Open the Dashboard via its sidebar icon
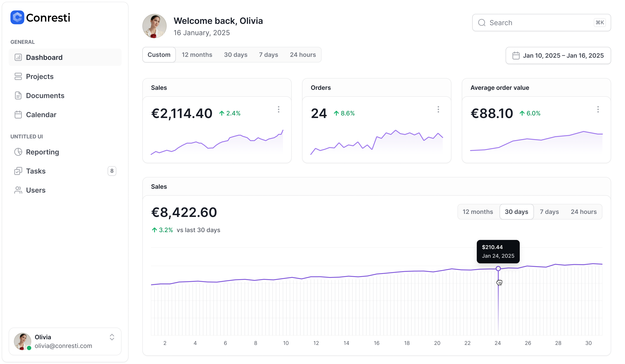 point(18,57)
